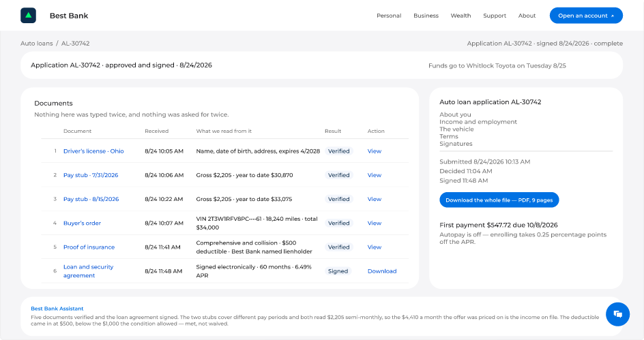Jump to The vehicle section
Image resolution: width=644 pixels, height=340 pixels.
456,129
